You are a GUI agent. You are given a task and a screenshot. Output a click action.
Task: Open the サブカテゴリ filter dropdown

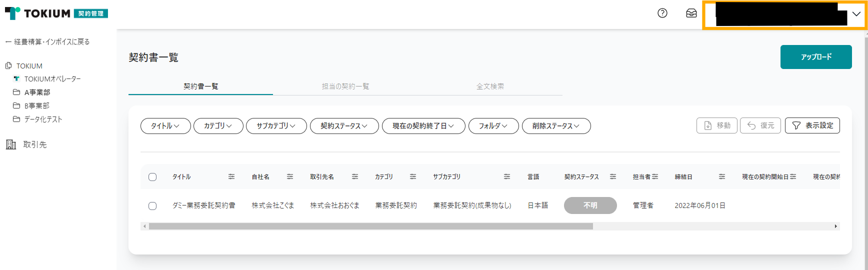click(276, 126)
